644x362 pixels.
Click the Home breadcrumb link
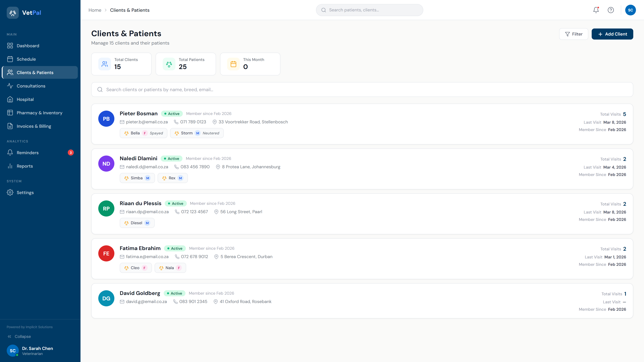point(95,10)
